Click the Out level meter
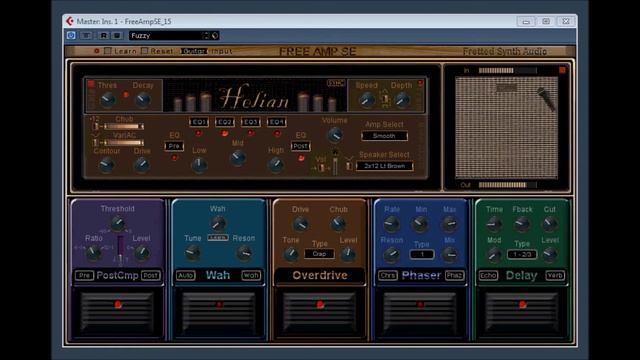 507,185
